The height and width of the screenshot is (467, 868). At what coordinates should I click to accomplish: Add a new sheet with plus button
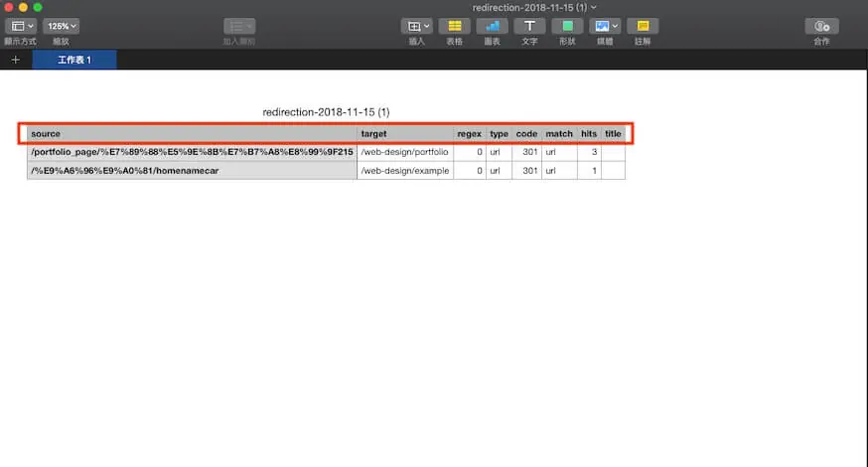[16, 60]
